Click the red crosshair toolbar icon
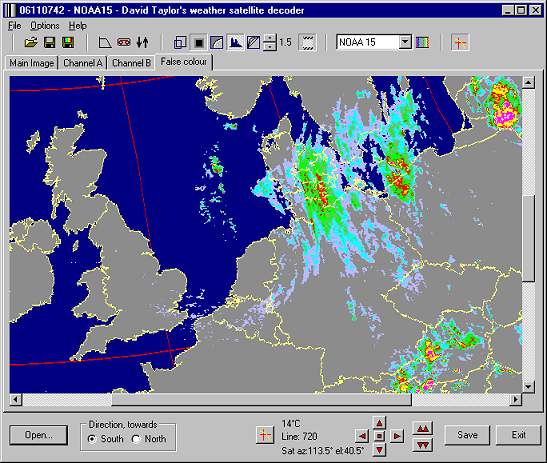Viewport: 547px width, 463px height. coord(460,43)
